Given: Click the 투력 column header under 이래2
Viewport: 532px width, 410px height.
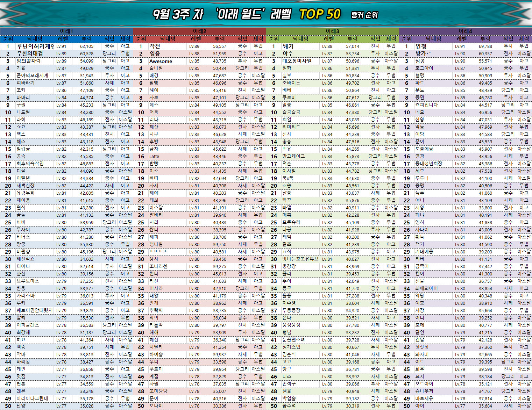Looking at the screenshot, I should pos(220,39).
